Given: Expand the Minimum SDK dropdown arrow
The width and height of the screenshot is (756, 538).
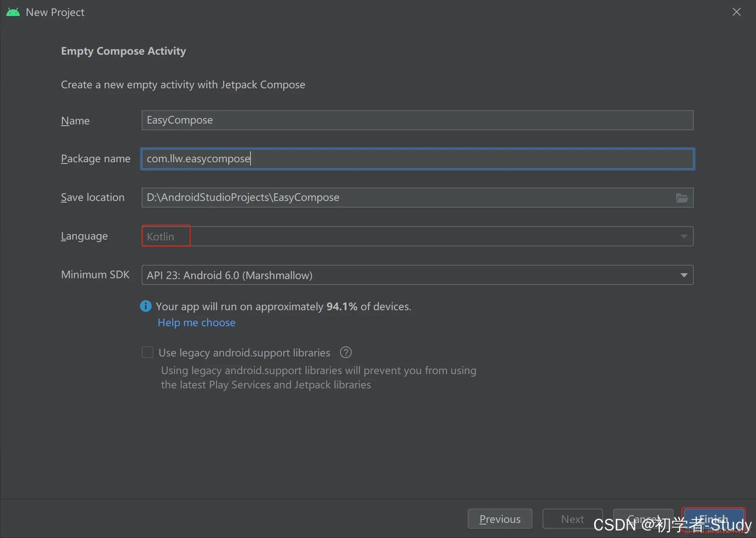Looking at the screenshot, I should tap(684, 275).
